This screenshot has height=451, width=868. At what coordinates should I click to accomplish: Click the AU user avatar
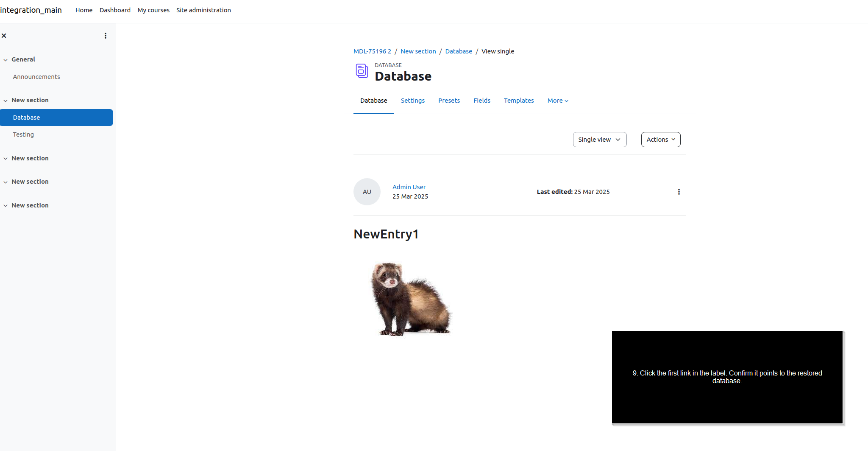367,192
